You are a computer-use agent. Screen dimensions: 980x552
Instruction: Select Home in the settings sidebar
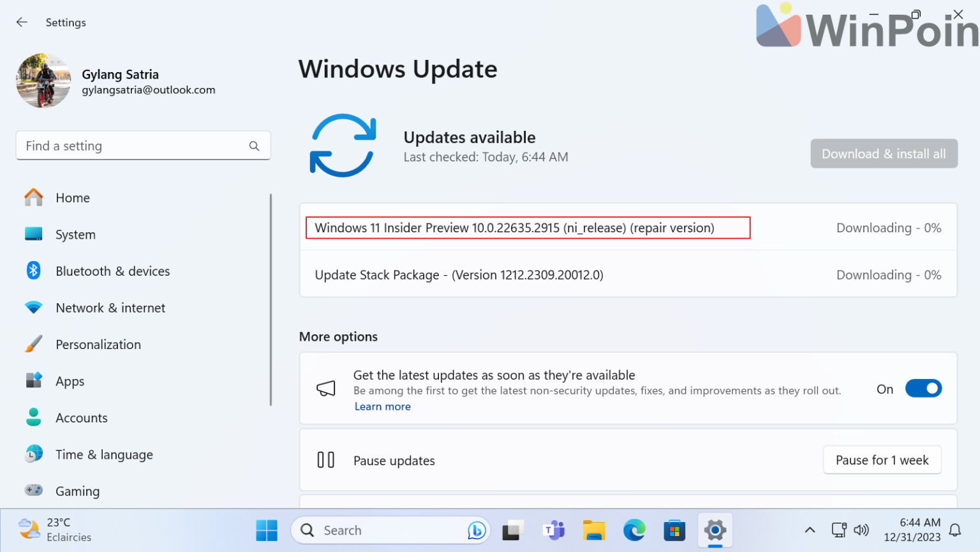coord(73,197)
